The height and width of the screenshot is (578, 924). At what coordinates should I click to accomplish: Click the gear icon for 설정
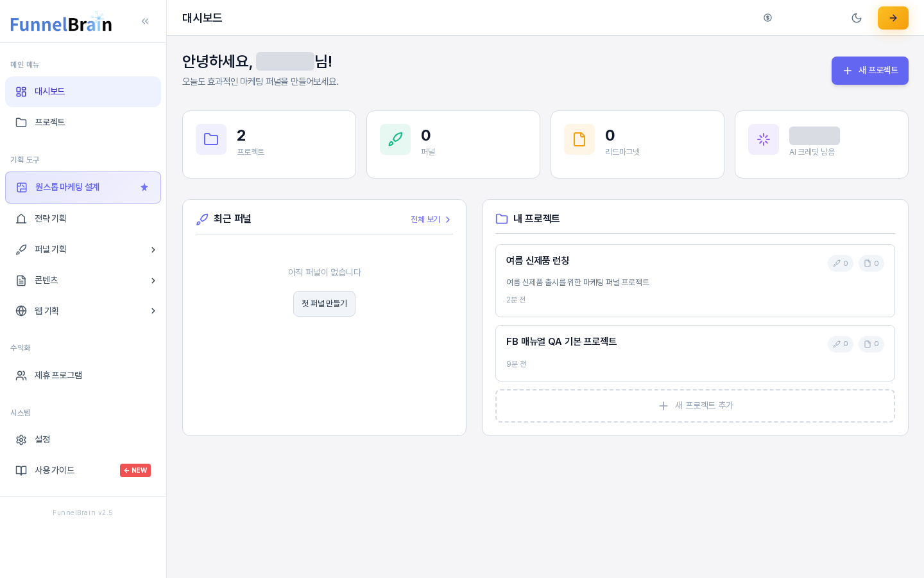(21, 440)
